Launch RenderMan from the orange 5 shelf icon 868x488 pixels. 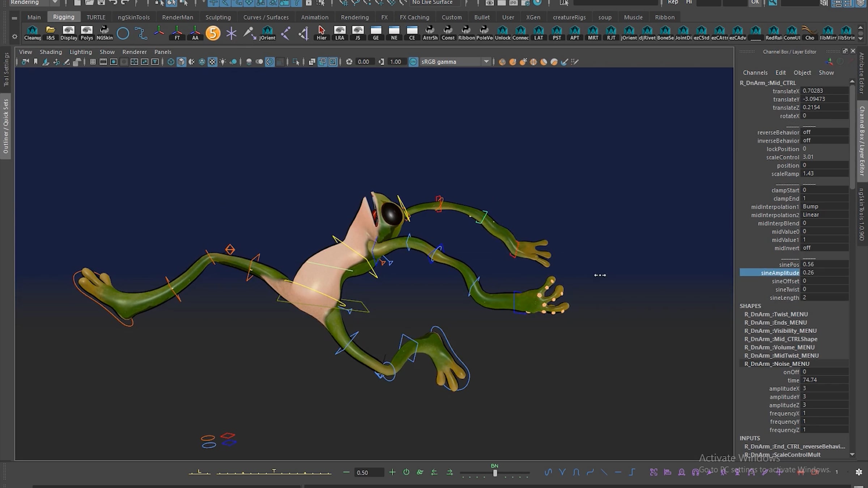pos(213,33)
